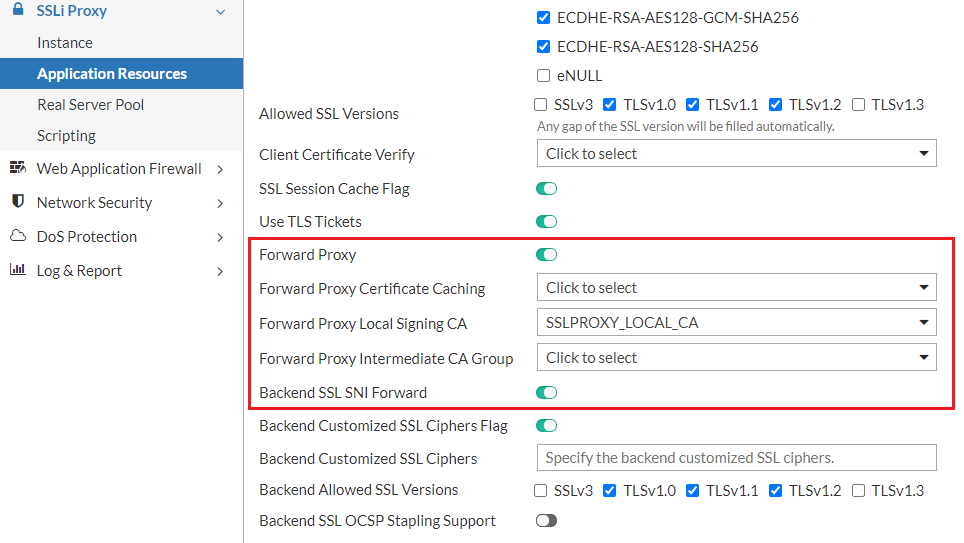Click the Web Application Firewall icon
964x543 pixels.
point(18,168)
